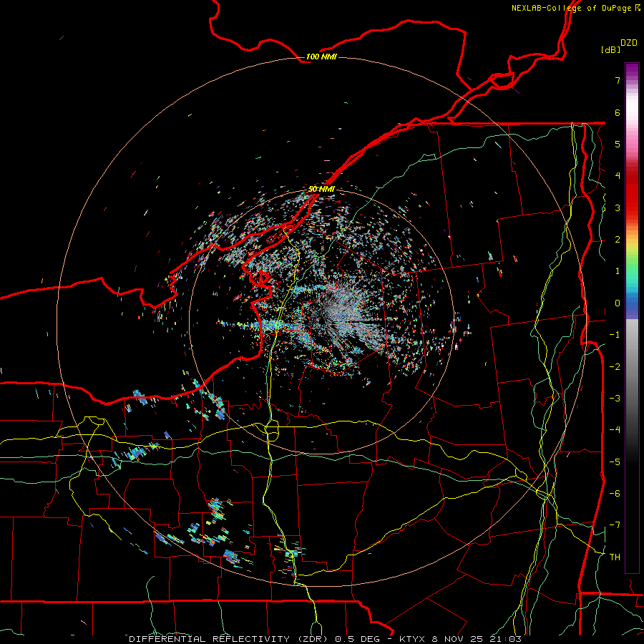Click the 0 value on color scale
The width and height of the screenshot is (644, 644).
[618, 303]
